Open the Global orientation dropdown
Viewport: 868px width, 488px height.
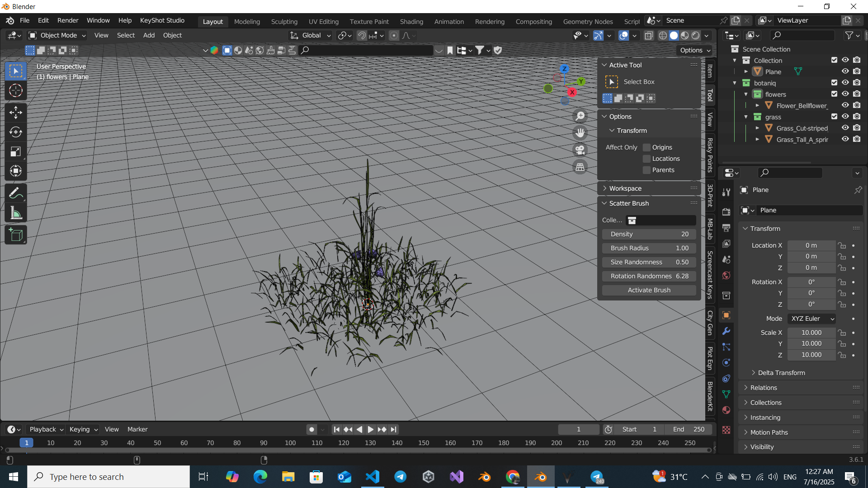coord(311,35)
